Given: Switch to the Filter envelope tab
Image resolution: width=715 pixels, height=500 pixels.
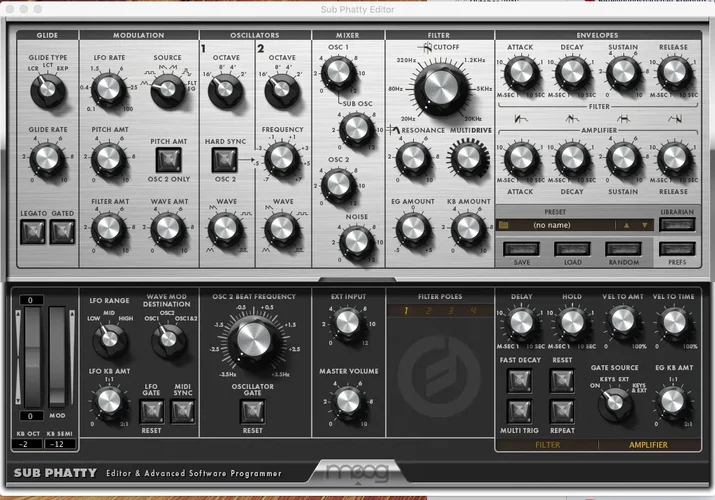Looking at the screenshot, I should [547, 445].
